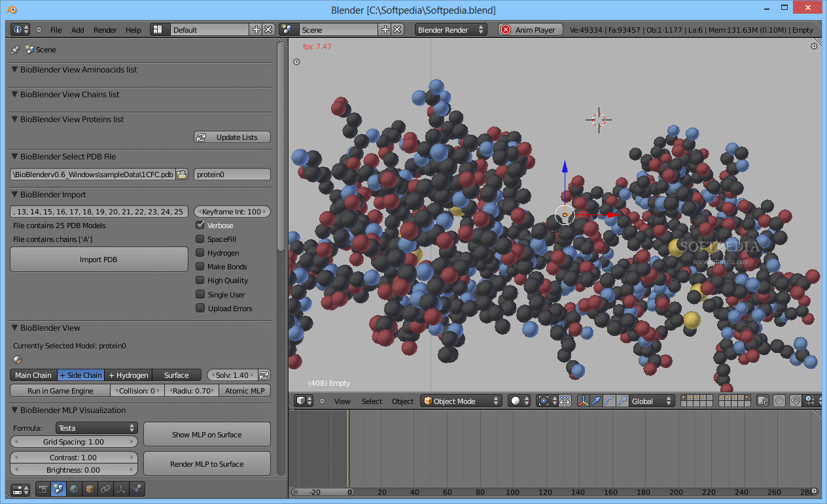This screenshot has height=504, width=827.
Task: Click the Contrast 1.00 slider
Action: click(x=74, y=458)
